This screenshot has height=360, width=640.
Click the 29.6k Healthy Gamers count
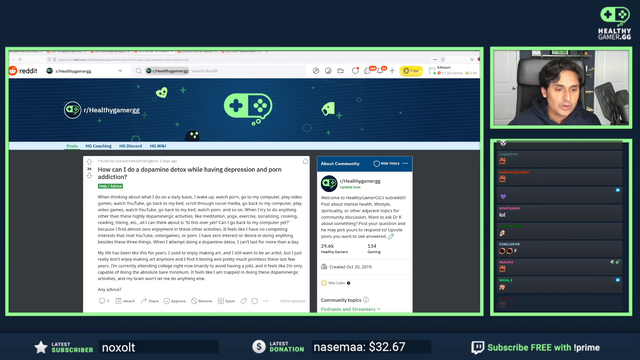tap(334, 249)
